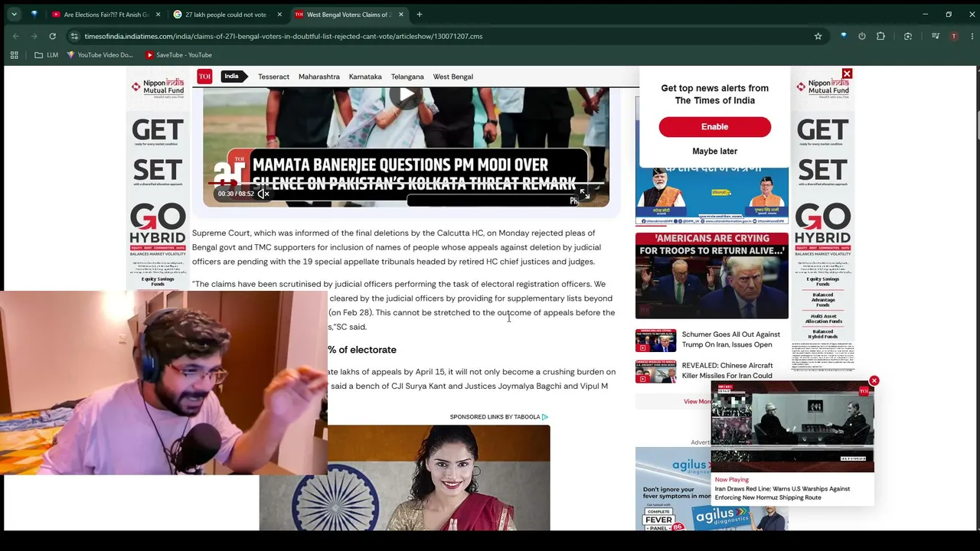980x551 pixels.
Task: Unmute the article video
Action: 263,194
